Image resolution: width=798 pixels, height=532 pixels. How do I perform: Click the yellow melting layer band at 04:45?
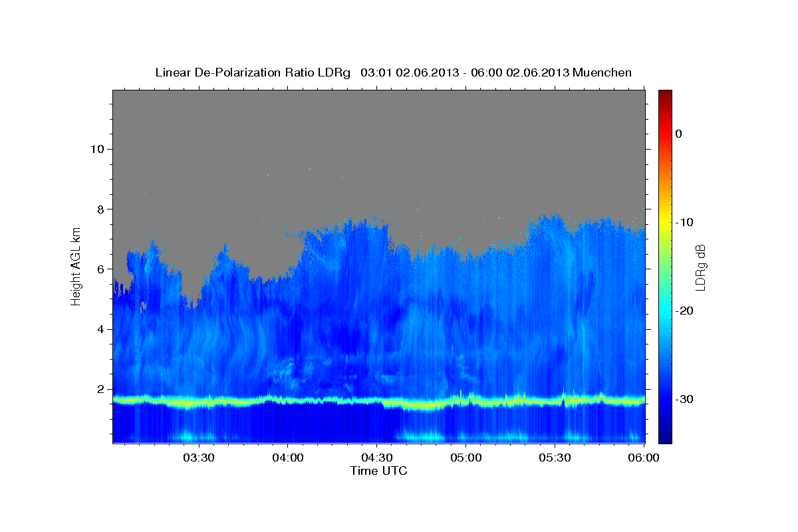421,404
